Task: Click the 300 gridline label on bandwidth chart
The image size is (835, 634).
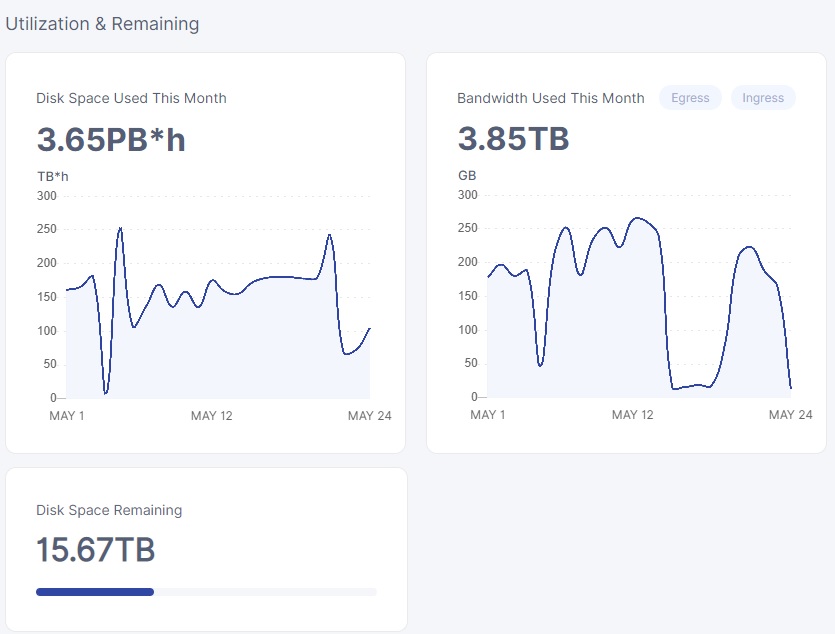Action: (467, 195)
